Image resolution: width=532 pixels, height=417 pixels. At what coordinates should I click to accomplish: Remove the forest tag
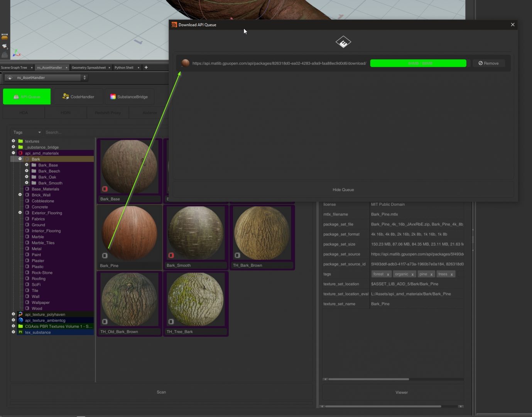tap(388, 274)
